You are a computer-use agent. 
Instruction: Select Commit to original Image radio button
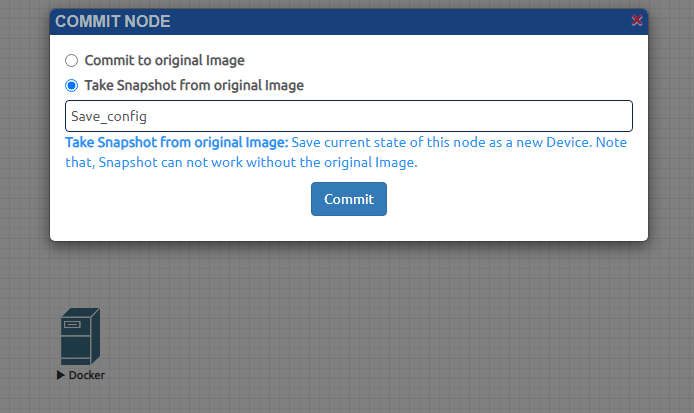(71, 61)
